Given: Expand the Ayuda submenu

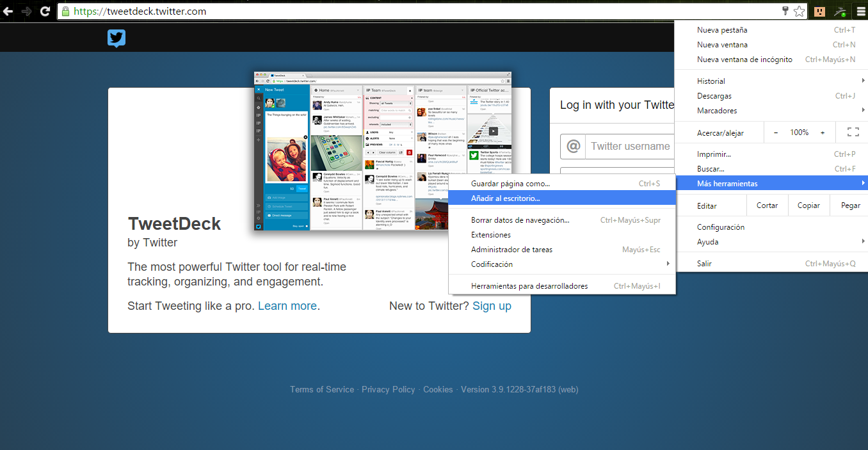Looking at the screenshot, I should click(771, 242).
